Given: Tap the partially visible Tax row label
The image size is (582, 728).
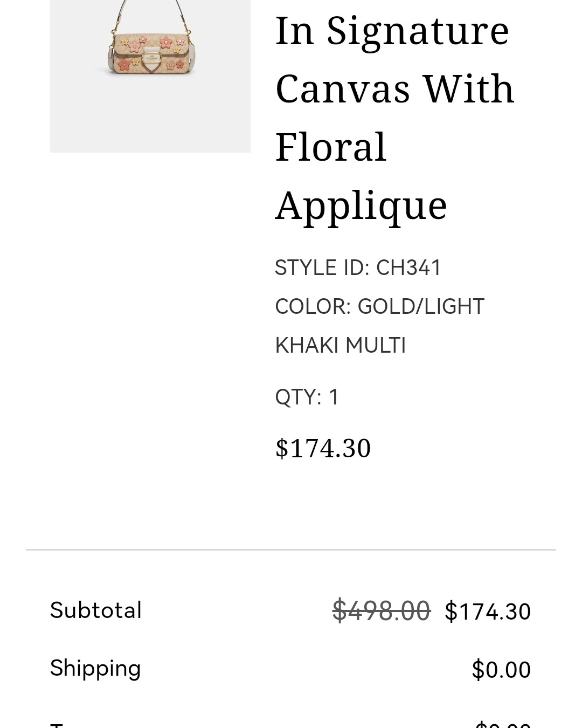Looking at the screenshot, I should point(57,725).
